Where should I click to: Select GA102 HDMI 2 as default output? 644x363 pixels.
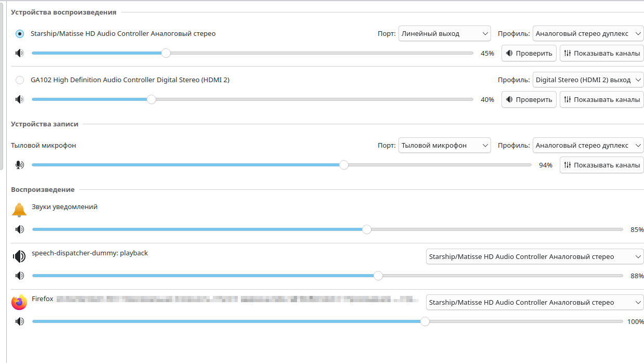click(x=20, y=80)
